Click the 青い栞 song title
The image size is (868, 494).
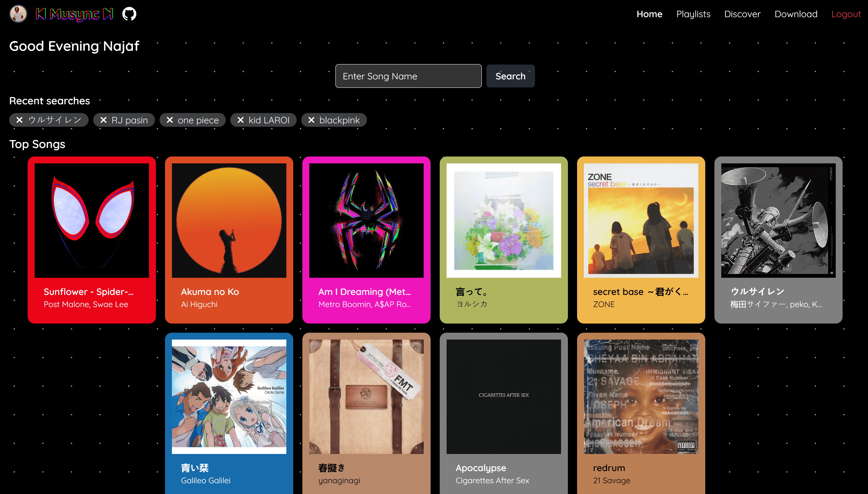[195, 468]
